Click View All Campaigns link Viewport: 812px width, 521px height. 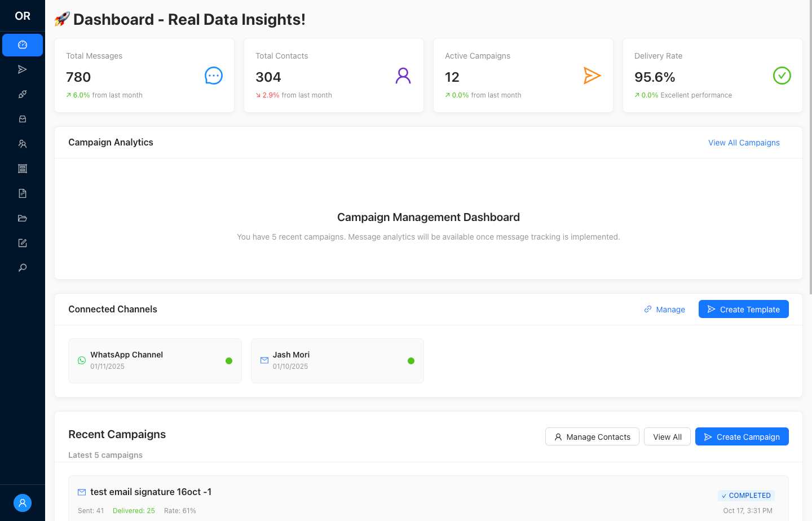pyautogui.click(x=744, y=143)
